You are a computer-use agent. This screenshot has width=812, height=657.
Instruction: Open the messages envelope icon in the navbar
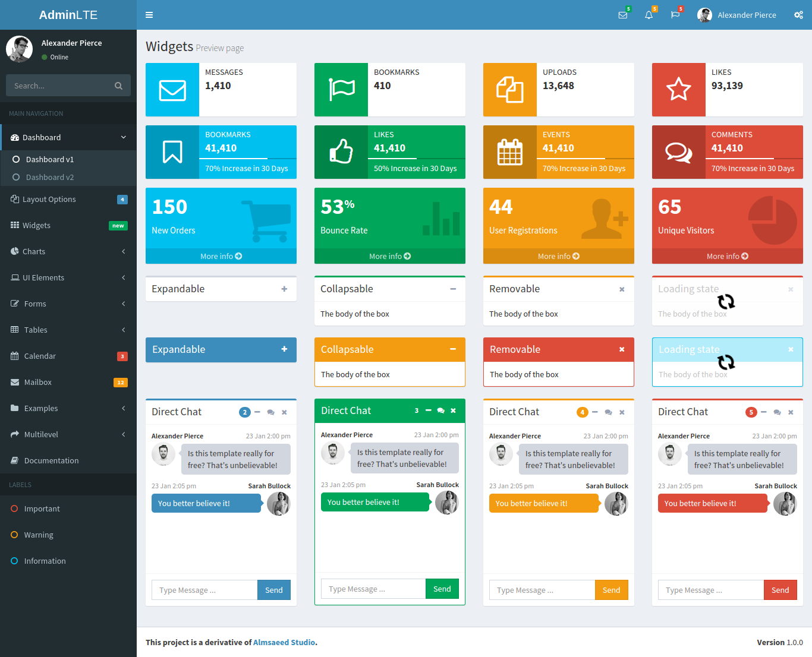[x=622, y=15]
